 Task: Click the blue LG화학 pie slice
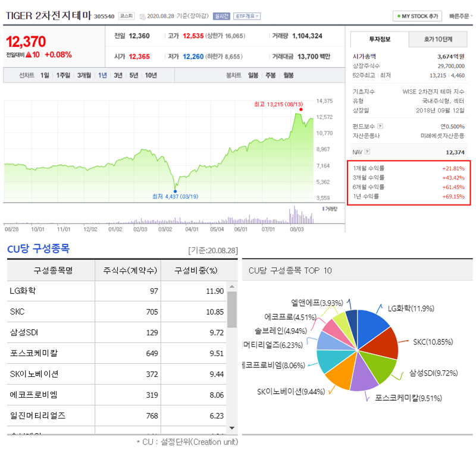(370, 329)
